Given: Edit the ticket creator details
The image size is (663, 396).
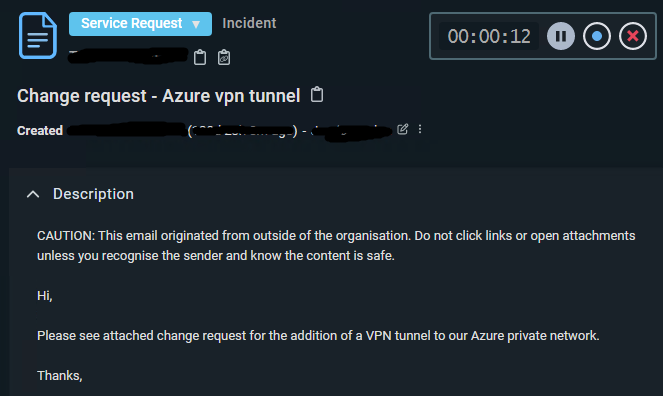Looking at the screenshot, I should 403,129.
